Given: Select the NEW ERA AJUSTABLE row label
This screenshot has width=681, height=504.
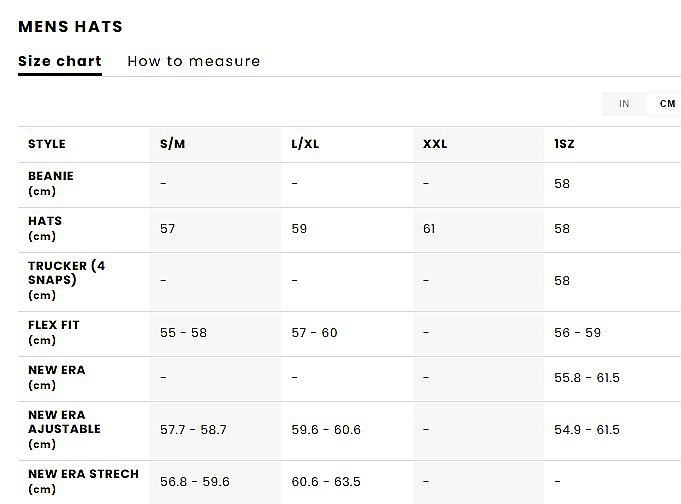Looking at the screenshot, I should click(x=64, y=429).
